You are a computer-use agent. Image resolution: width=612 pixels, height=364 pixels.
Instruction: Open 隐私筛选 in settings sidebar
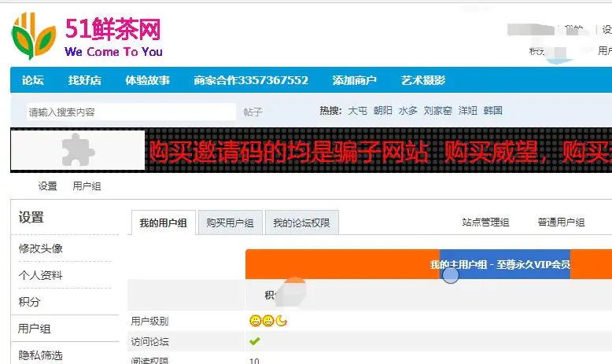[41, 355]
